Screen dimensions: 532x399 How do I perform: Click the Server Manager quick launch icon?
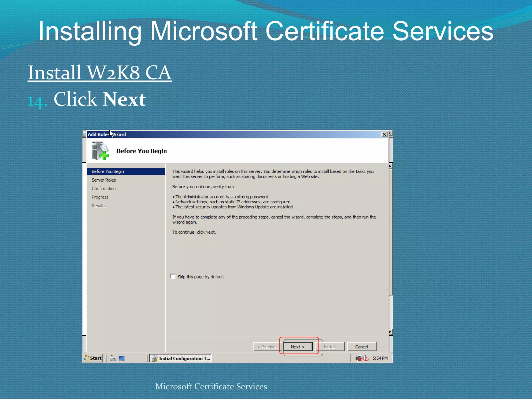point(113,358)
